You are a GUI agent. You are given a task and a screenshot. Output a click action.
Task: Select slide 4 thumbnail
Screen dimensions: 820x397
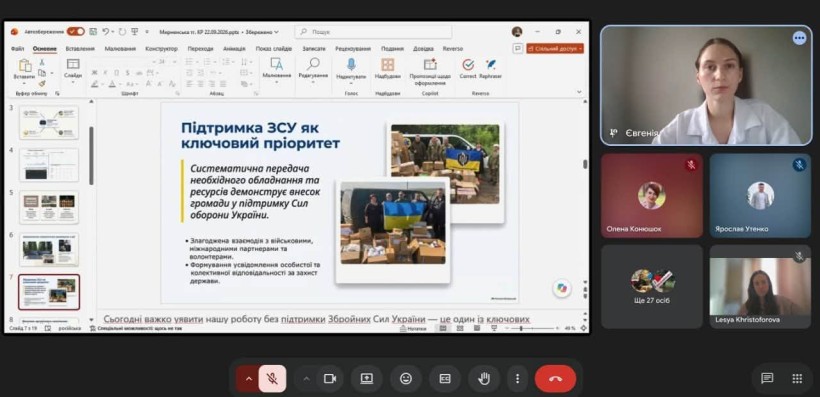click(x=49, y=165)
